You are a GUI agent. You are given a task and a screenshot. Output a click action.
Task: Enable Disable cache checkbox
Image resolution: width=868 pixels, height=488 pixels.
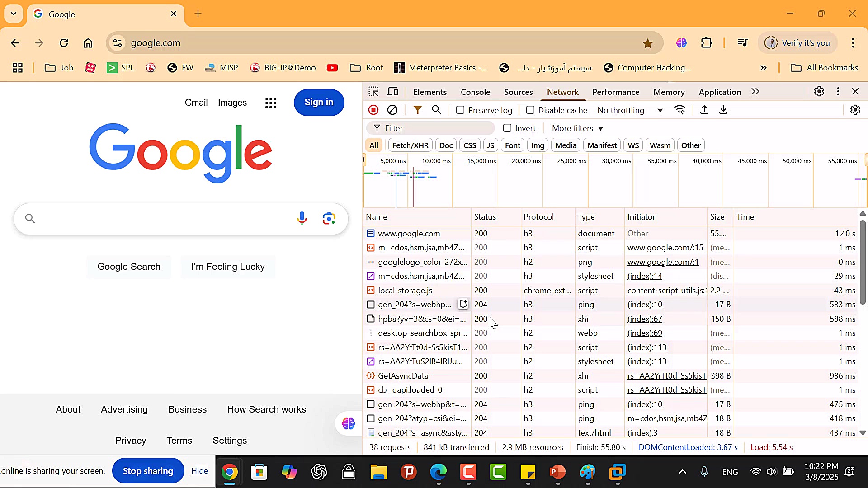530,110
